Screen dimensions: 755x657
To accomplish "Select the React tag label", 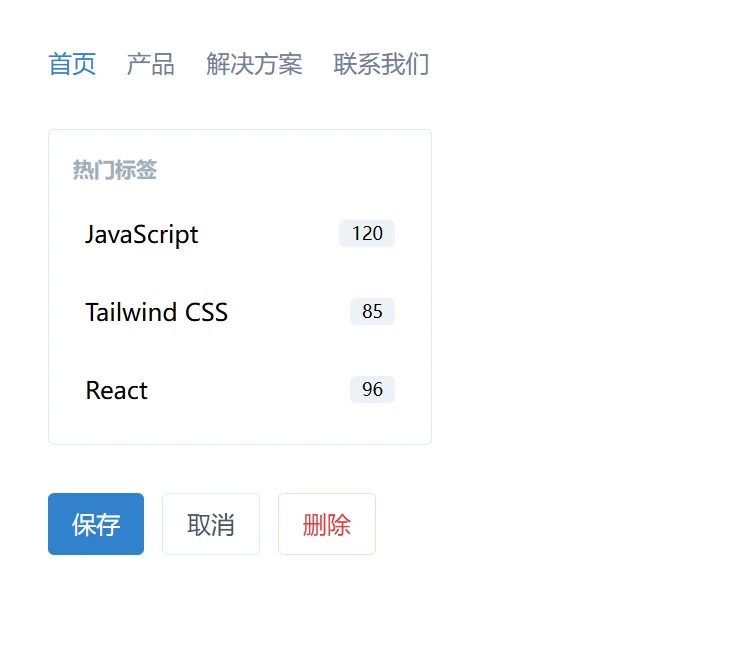I will (116, 390).
